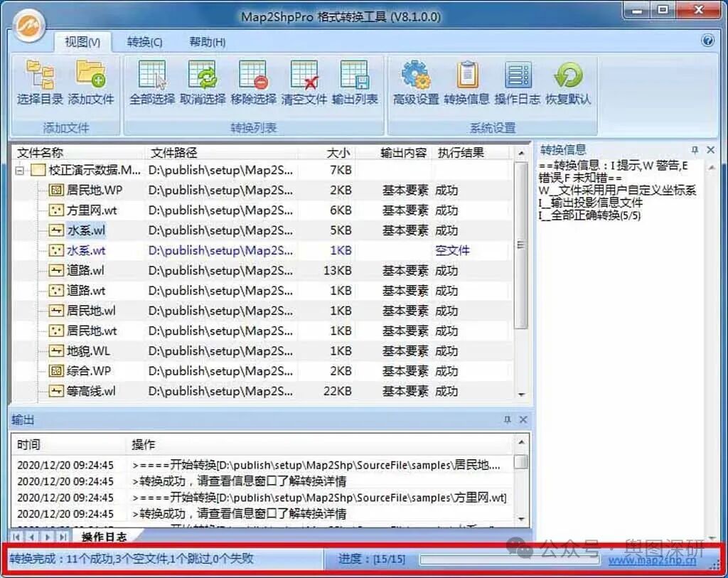
Task: Click the 输出列表 table save icon
Action: pos(355,75)
